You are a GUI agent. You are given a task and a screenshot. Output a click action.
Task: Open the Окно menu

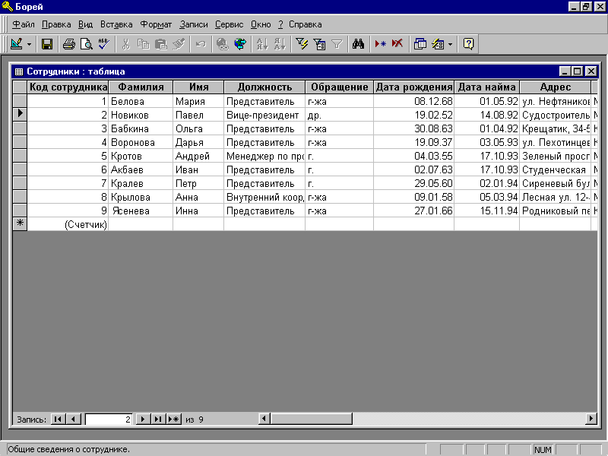261,24
